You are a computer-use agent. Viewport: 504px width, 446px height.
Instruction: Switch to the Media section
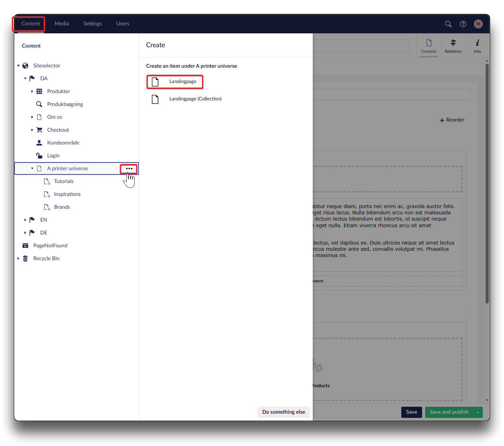(62, 24)
